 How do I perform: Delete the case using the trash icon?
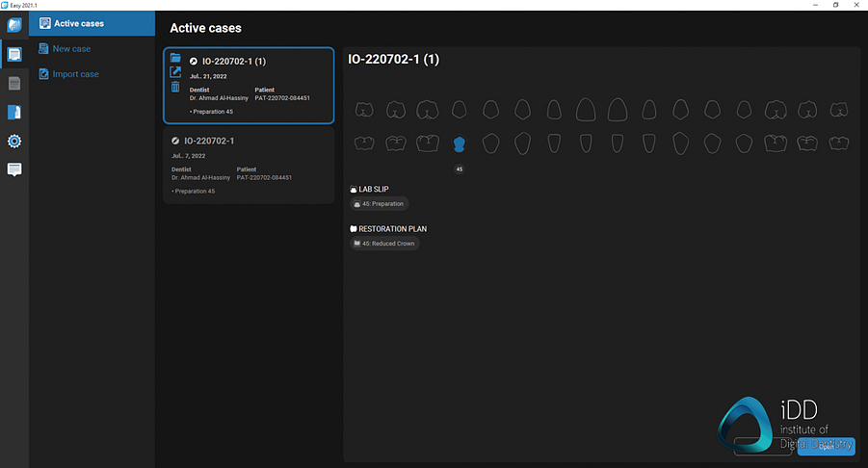pyautogui.click(x=175, y=87)
